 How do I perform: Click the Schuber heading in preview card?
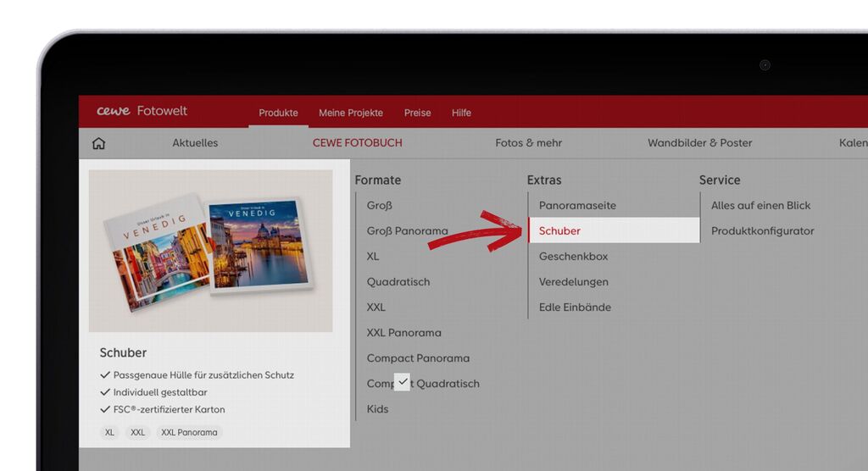point(123,352)
